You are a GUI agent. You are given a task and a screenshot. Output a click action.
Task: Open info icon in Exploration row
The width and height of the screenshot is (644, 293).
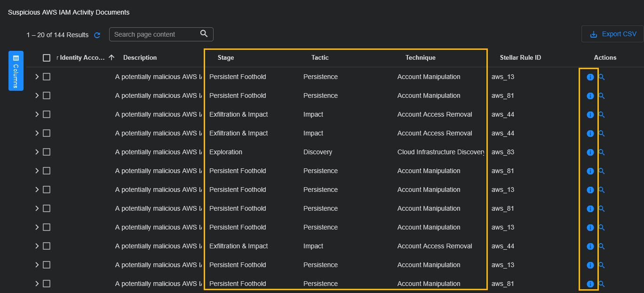click(x=590, y=152)
